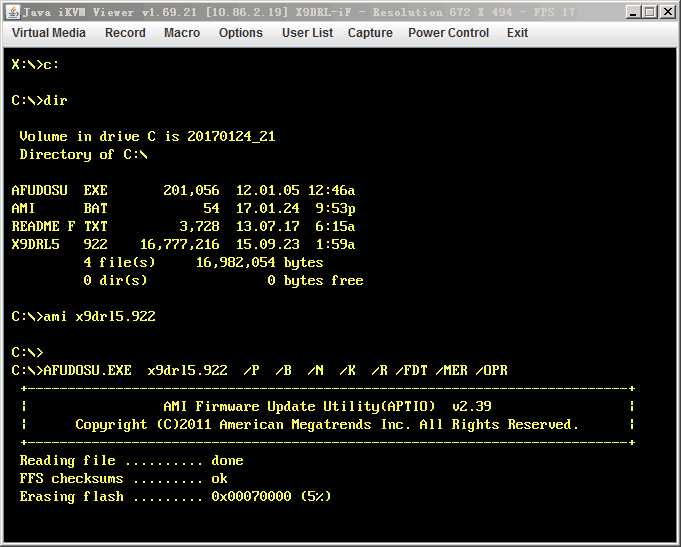Click the American Megatrends copyright line
The height and width of the screenshot is (547, 681).
pyautogui.click(x=327, y=424)
